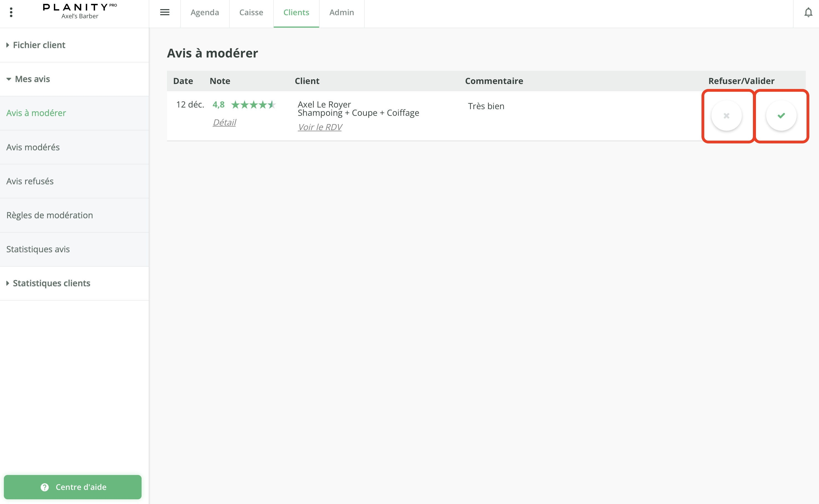Open the Centre d'aide button
Viewport: 819px width, 504px height.
[x=73, y=487]
